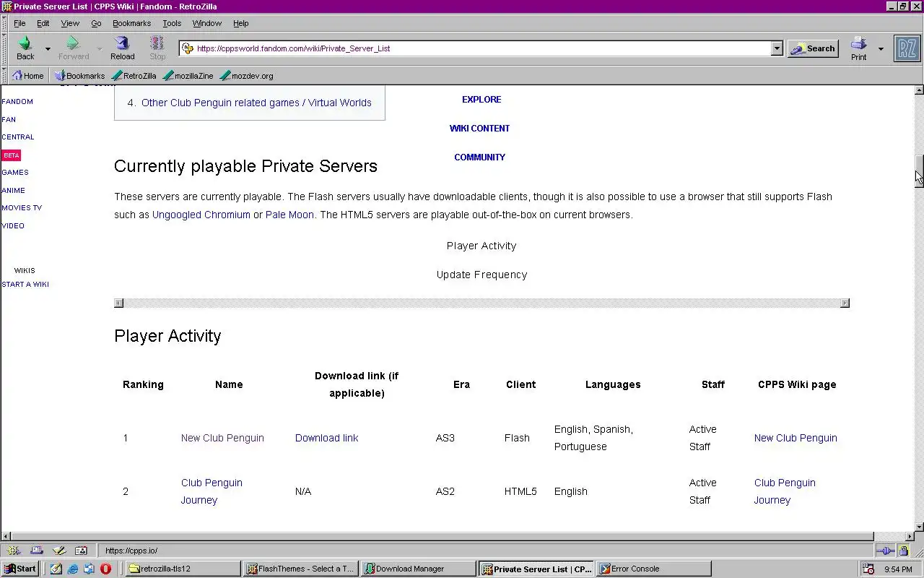The width and height of the screenshot is (924, 578).
Task: Launch Internet Explorer from quick launch
Action: click(73, 569)
